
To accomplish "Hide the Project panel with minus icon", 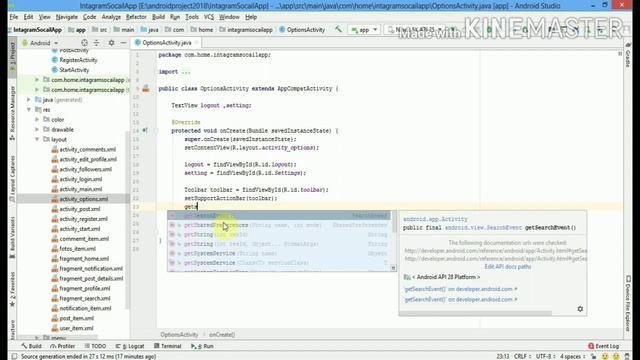I will [x=123, y=43].
